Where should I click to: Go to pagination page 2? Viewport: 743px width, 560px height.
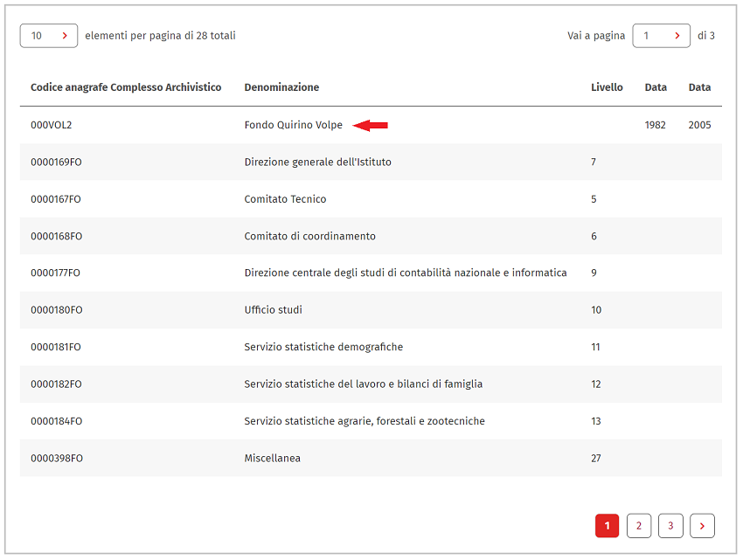click(639, 526)
